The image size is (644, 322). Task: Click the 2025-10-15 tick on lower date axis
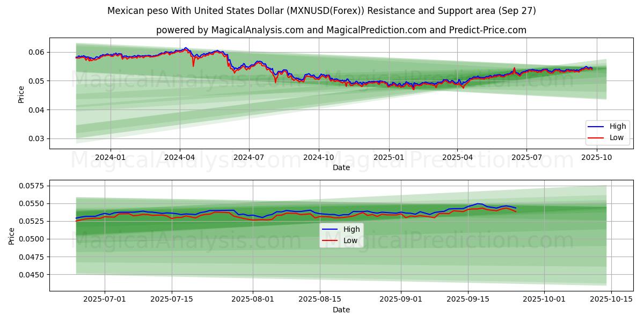(x=612, y=299)
